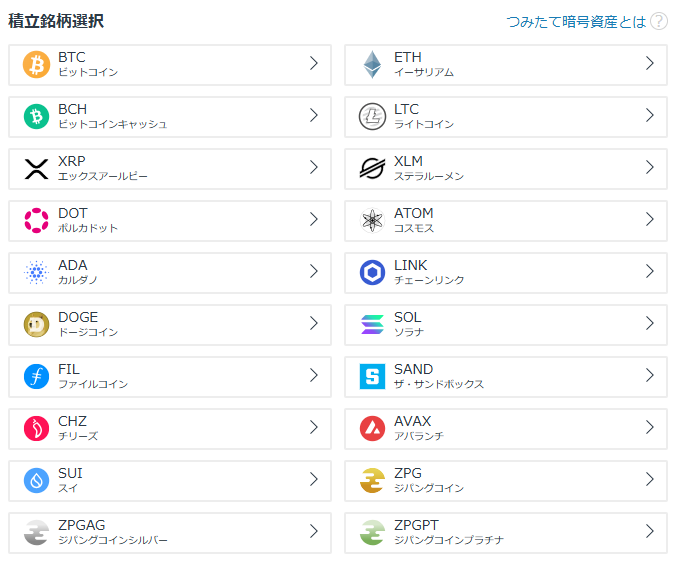Pick the ドージコイン label
The image size is (674, 563).
pos(88,332)
